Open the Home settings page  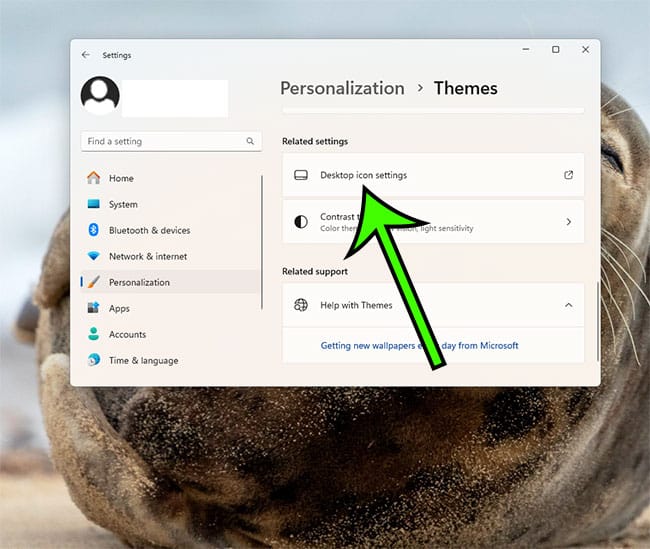click(170, 178)
